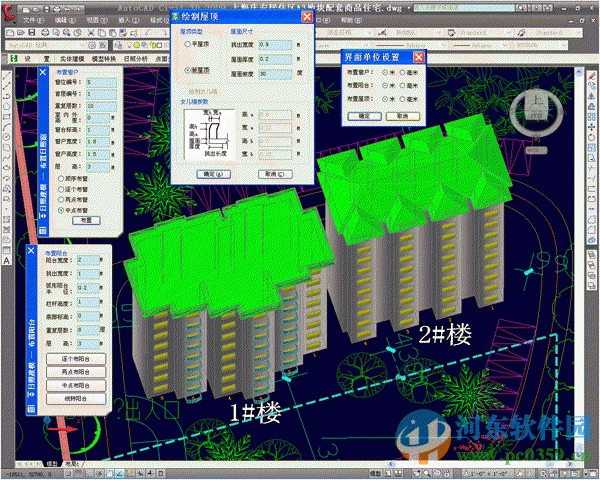600x480 pixels.
Task: Click the 阳台宽度 input field
Action: [x=88, y=260]
